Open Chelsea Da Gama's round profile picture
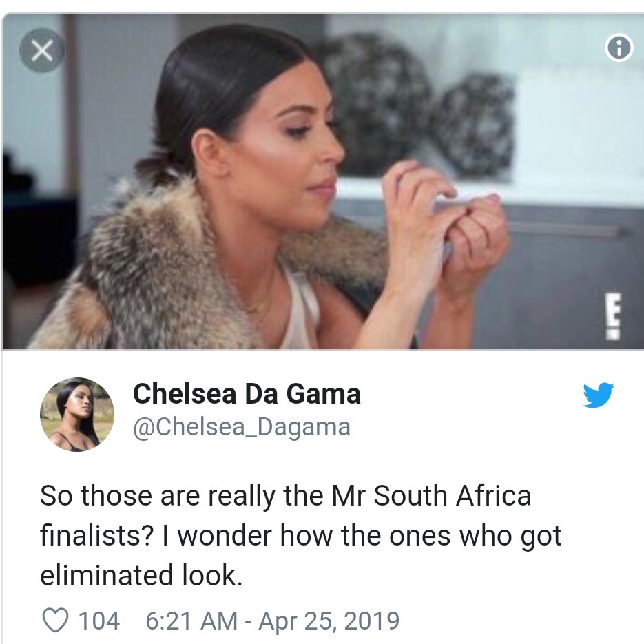Screen dimensions: 644x644 [x=77, y=415]
